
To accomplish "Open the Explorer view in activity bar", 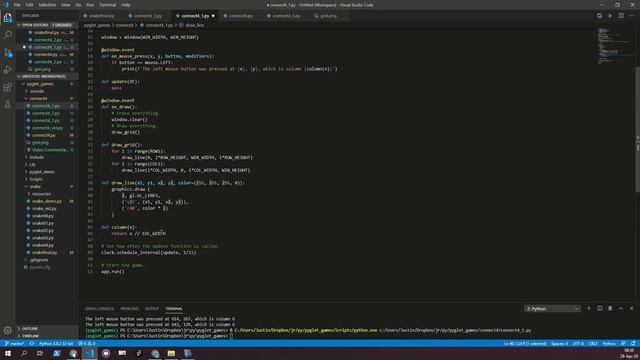I will 8,18.
